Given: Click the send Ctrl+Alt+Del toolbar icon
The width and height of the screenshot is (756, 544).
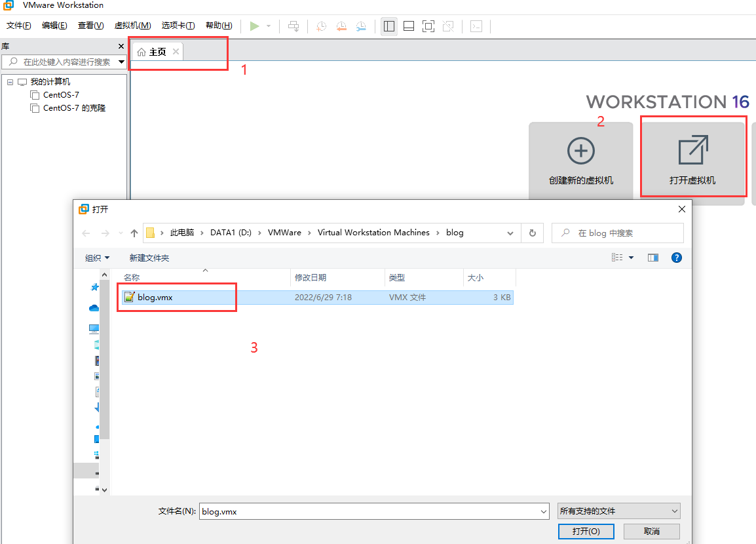Looking at the screenshot, I should tap(293, 26).
